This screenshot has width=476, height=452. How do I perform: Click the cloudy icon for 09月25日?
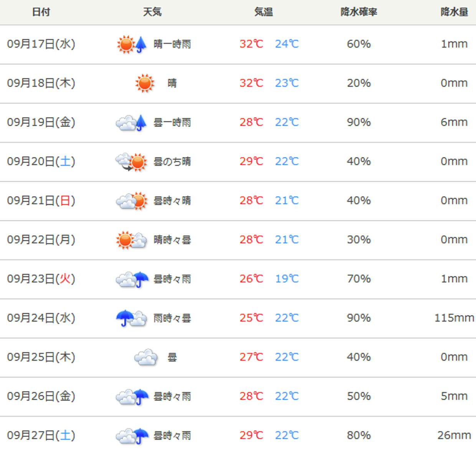click(x=145, y=357)
